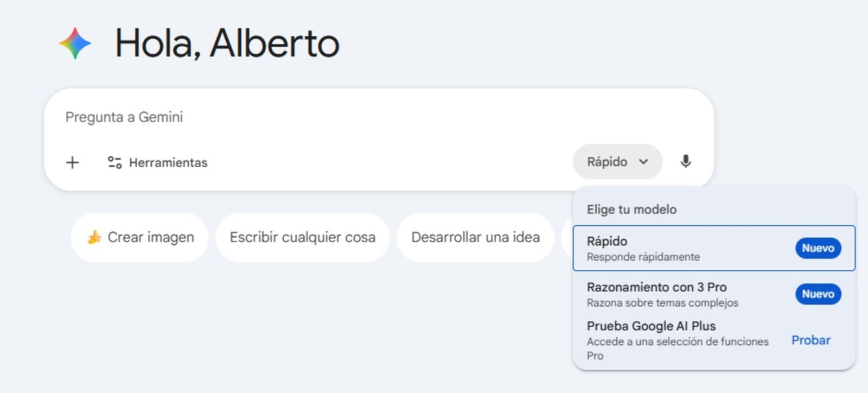Select Desarrollar una idea chip
Viewport: 868px width, 393px height.
[475, 237]
